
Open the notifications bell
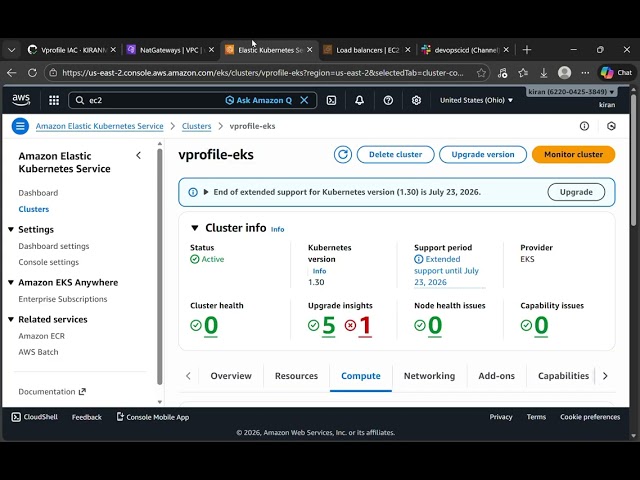[x=359, y=100]
